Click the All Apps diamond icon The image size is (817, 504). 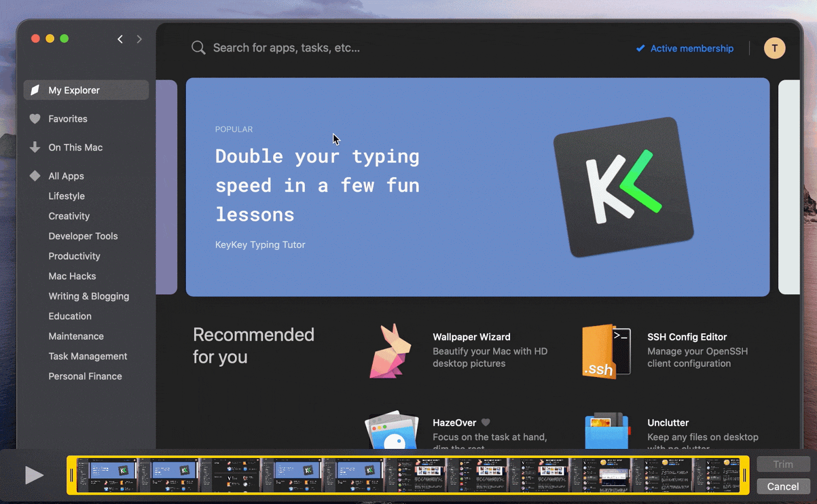click(x=35, y=176)
